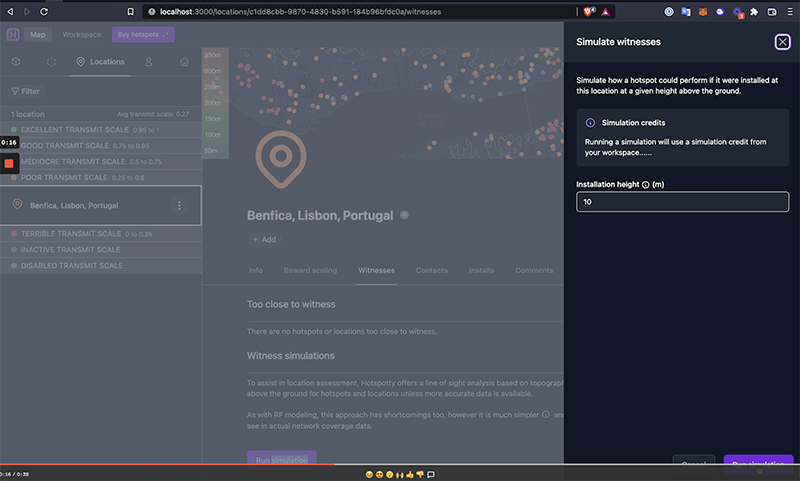Image resolution: width=800 pixels, height=481 pixels.
Task: Open the hex area icon tab
Action: pyautogui.click(x=51, y=62)
